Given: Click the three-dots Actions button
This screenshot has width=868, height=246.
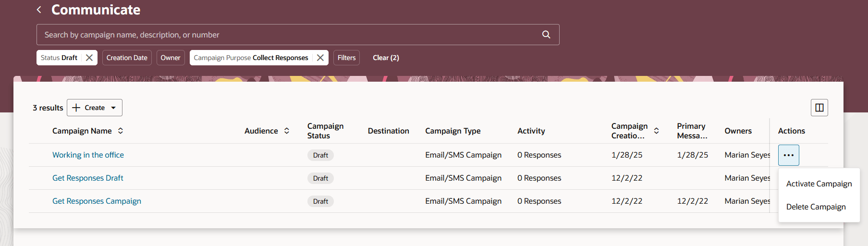Looking at the screenshot, I should (788, 155).
